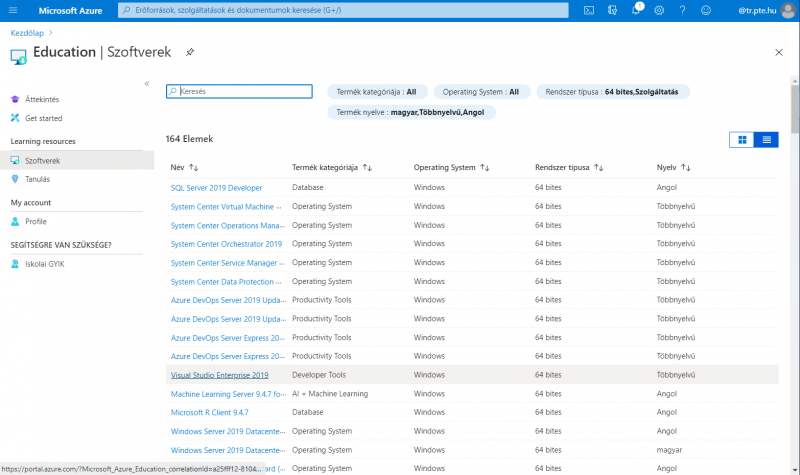Focus the Keresés software search box
Image resolution: width=800 pixels, height=475 pixels.
(x=239, y=91)
